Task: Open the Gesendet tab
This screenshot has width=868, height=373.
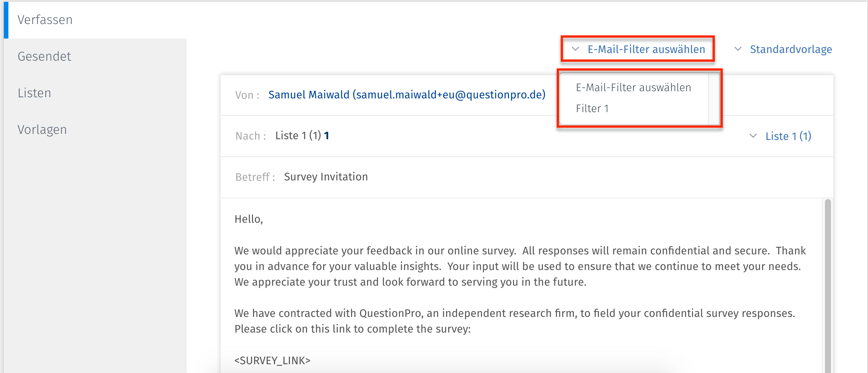Action: point(44,56)
